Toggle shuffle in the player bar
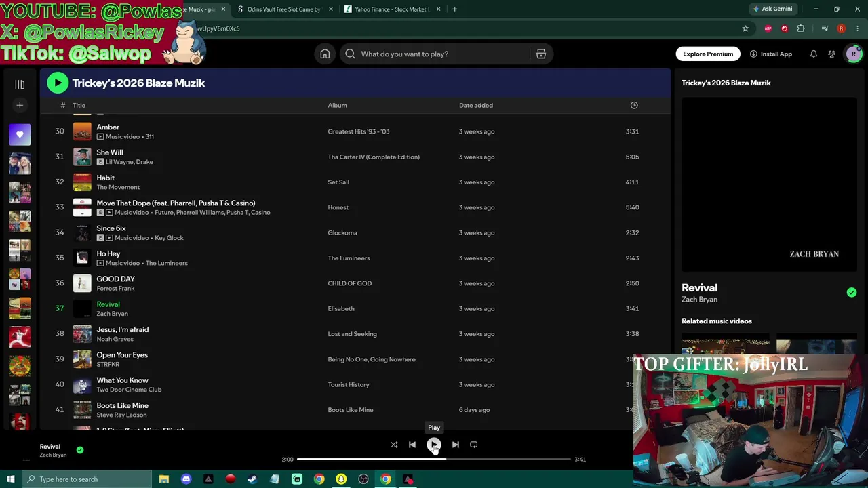The width and height of the screenshot is (868, 488). (x=394, y=445)
